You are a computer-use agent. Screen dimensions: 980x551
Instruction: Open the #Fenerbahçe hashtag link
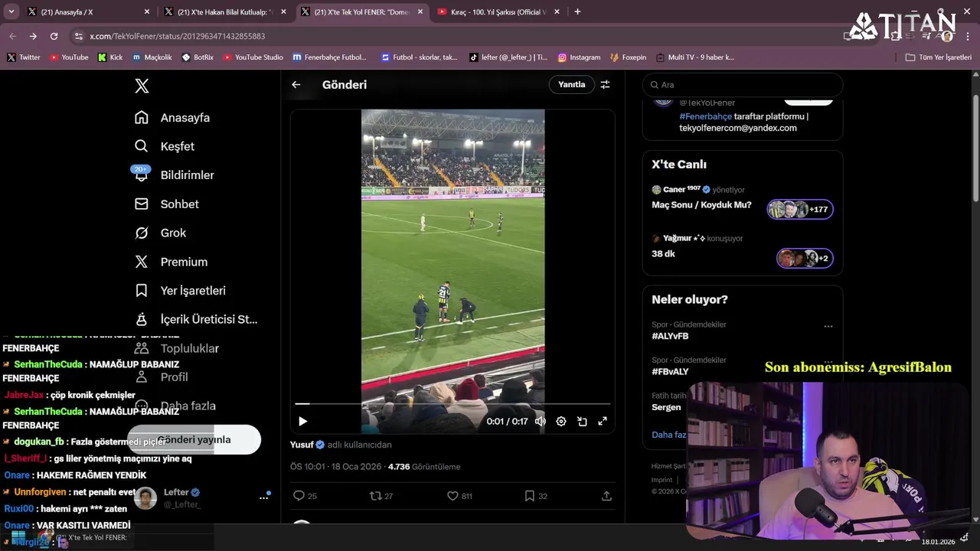click(705, 116)
